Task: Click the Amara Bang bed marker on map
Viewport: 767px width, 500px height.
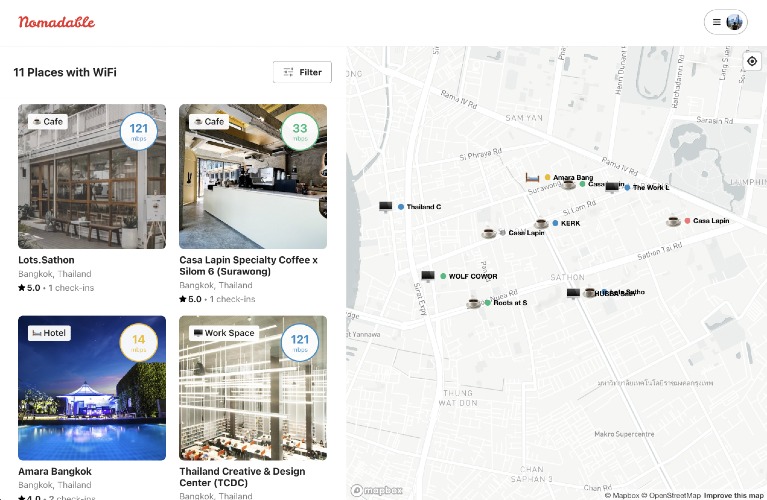Action: coord(532,177)
